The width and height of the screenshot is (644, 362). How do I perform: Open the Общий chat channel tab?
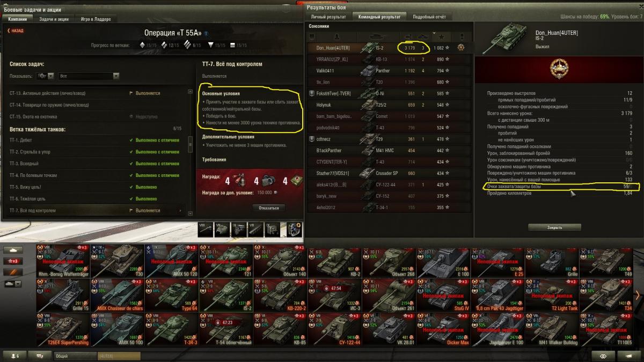(x=75, y=356)
